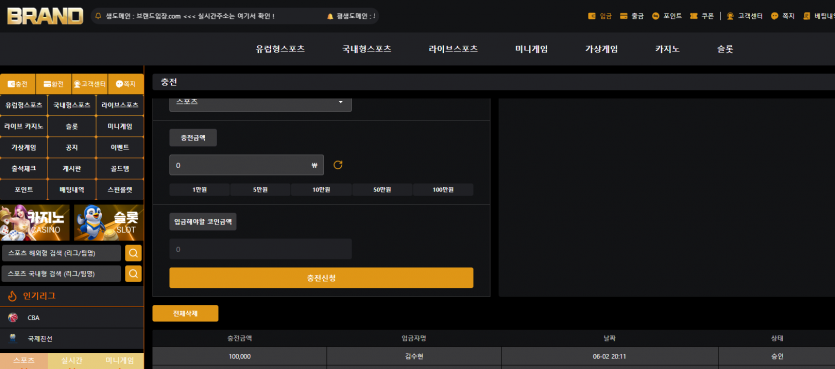
Task: Open the 쿠폰 coupon icon in header
Action: click(x=693, y=16)
